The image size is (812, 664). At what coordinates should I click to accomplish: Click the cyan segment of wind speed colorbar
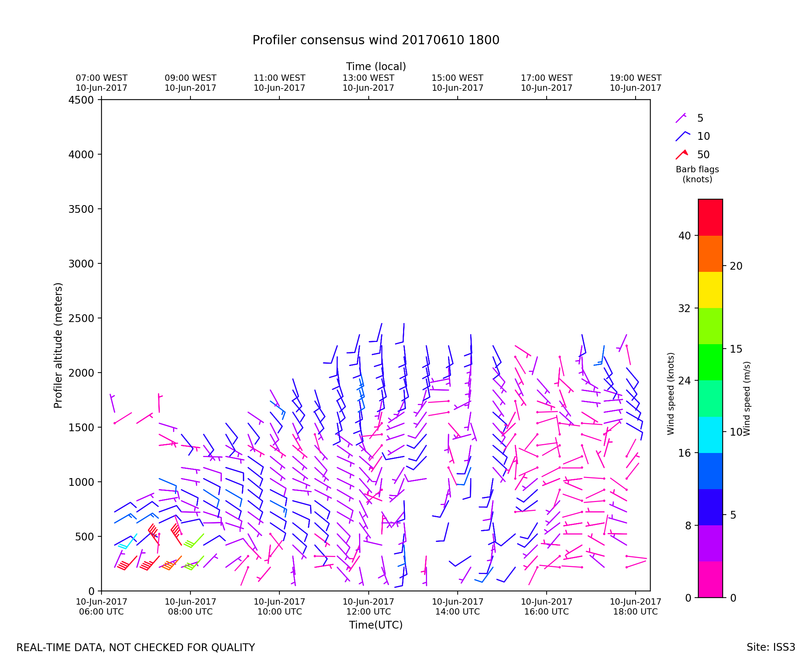[x=710, y=435]
